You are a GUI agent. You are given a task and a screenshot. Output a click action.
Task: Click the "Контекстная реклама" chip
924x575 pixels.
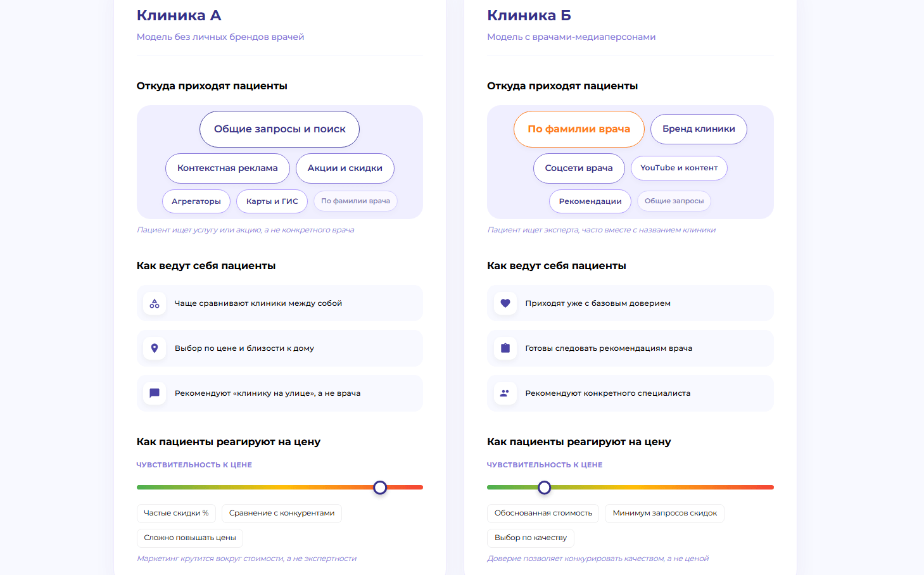click(x=227, y=168)
